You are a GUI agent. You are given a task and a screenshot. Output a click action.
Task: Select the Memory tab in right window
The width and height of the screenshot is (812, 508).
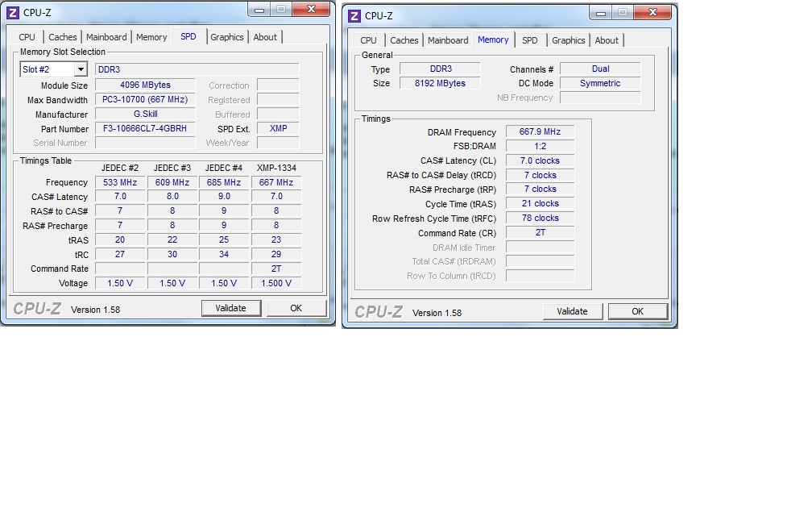click(x=493, y=40)
